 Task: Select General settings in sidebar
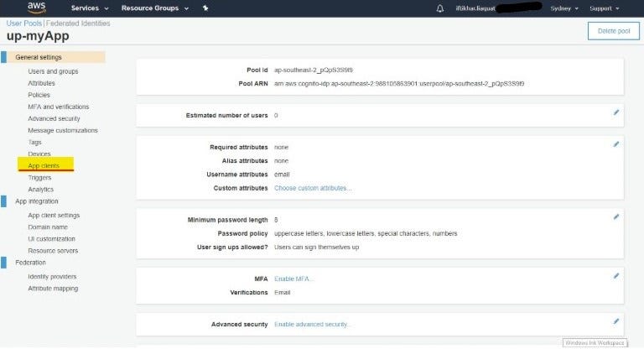pyautogui.click(x=39, y=57)
